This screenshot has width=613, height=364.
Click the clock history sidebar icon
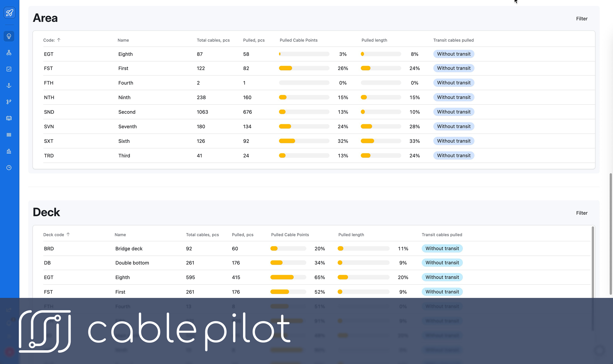9,168
